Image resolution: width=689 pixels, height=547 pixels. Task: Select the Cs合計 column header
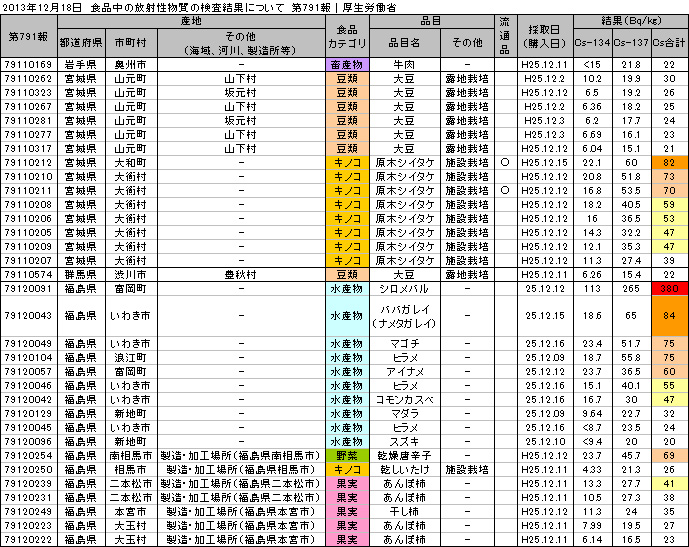667,44
